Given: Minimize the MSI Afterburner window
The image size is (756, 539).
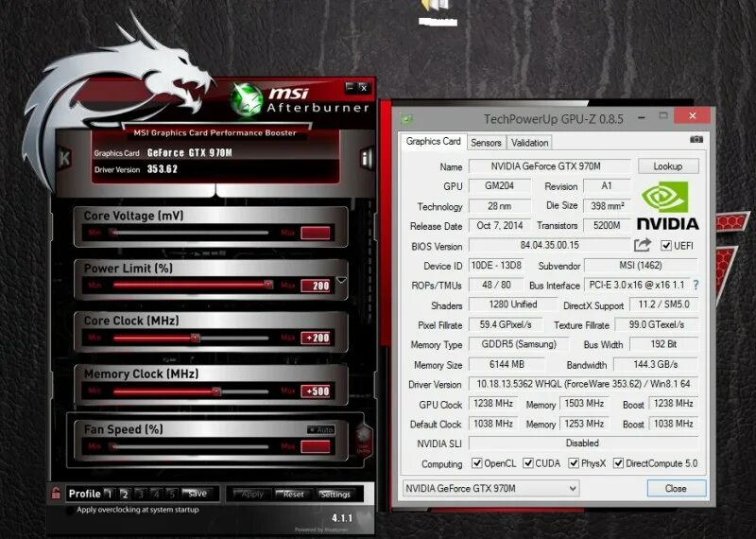Looking at the screenshot, I should tap(351, 87).
